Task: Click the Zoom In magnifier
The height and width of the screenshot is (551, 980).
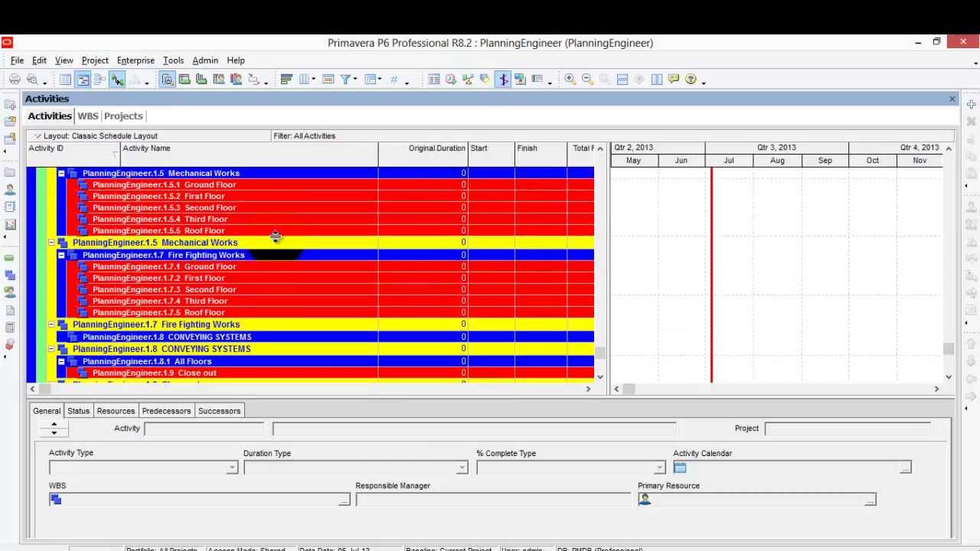Action: click(x=570, y=79)
